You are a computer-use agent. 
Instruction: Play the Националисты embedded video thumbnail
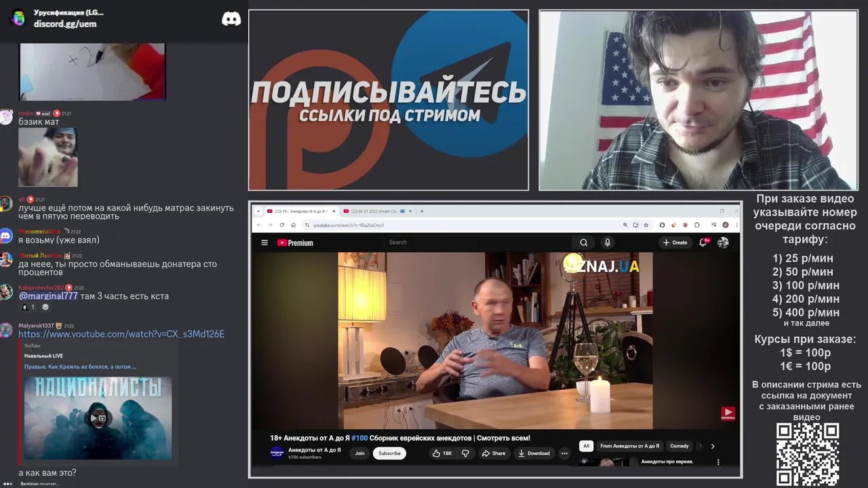pos(98,418)
